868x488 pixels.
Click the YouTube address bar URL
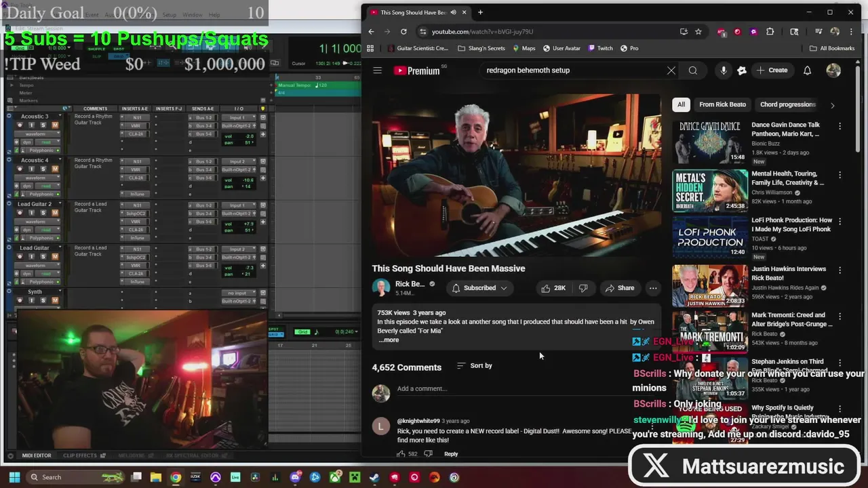point(482,32)
